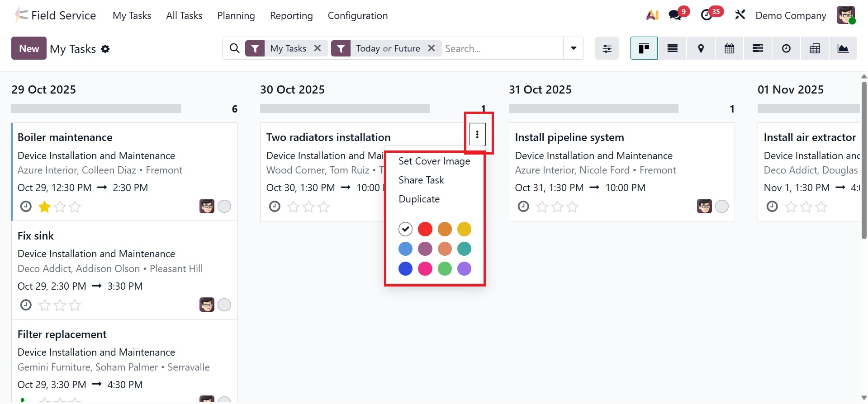Open the activity view
This screenshot has width=868, height=404.
[786, 48]
